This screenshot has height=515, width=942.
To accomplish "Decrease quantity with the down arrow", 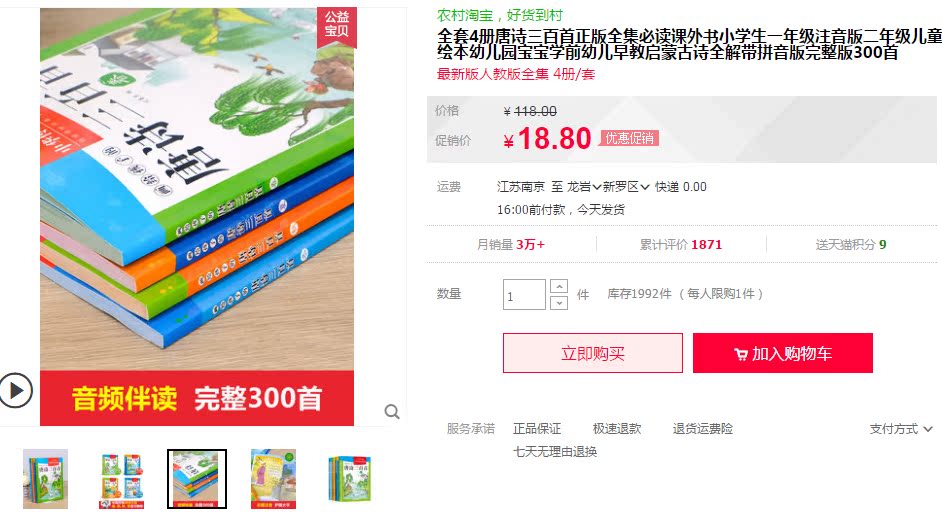I will coord(559,302).
